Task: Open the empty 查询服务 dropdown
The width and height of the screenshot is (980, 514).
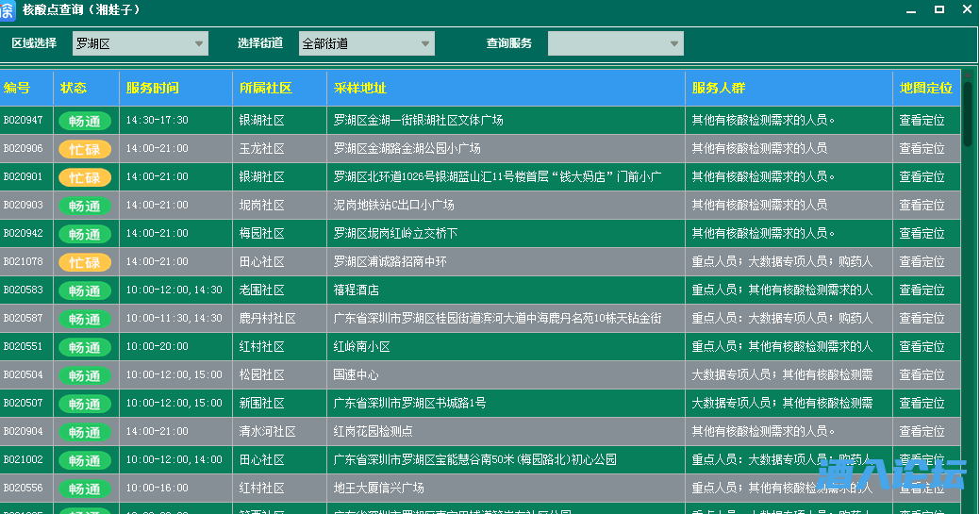Action: coord(615,43)
